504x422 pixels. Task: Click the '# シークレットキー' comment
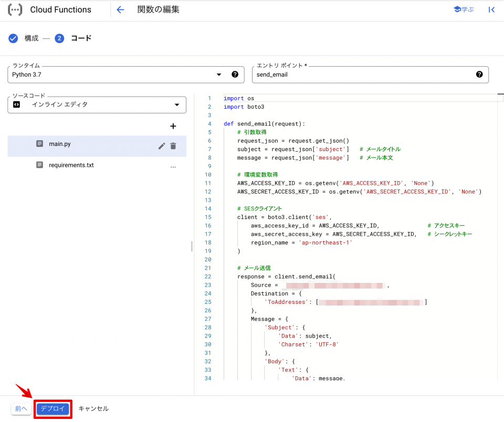pos(450,234)
